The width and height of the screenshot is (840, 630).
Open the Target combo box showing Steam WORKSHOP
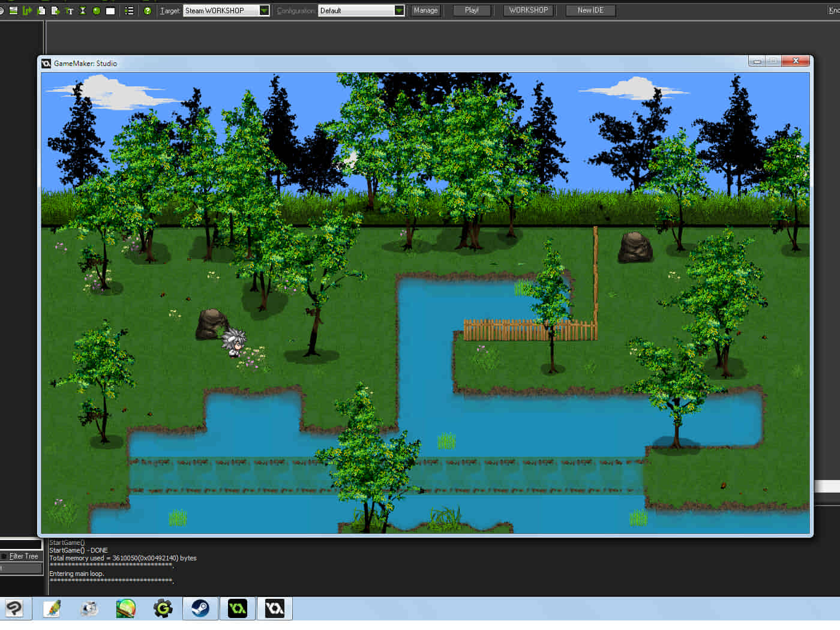coord(226,11)
